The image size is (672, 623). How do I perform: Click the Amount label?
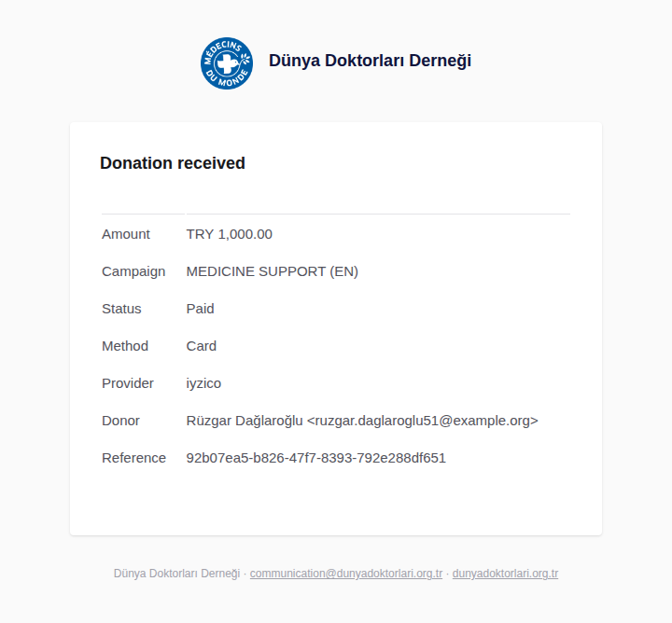click(x=126, y=234)
